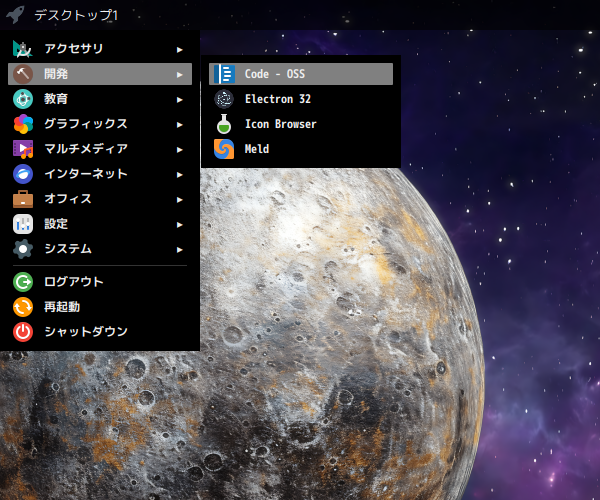Click the 開発 hammer icon

pos(23,74)
